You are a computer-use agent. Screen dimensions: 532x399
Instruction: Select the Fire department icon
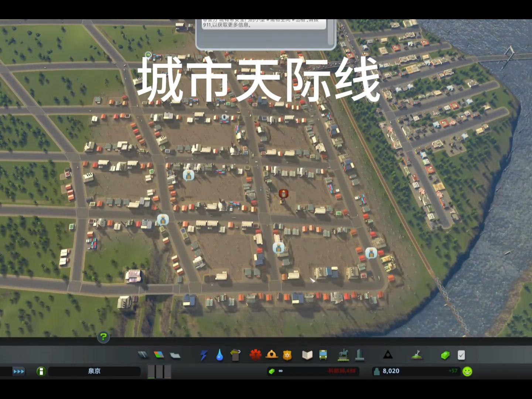(271, 355)
